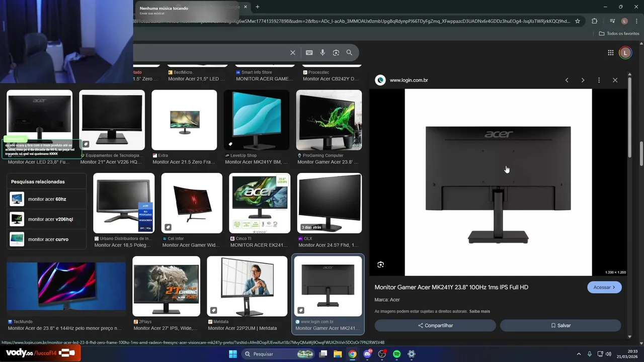Viewport: 644px width, 362px height.
Task: Open TecMundo 144Hz monitor thumbnail
Action: point(66,286)
